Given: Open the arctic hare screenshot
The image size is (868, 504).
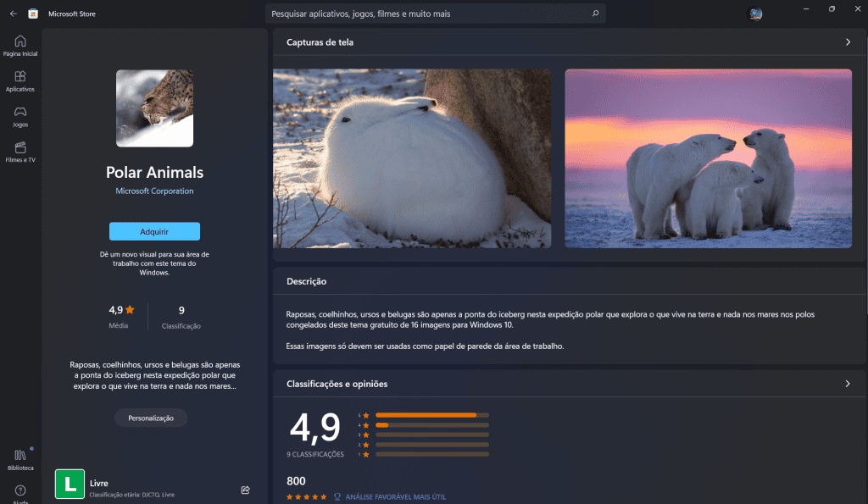Looking at the screenshot, I should (412, 158).
